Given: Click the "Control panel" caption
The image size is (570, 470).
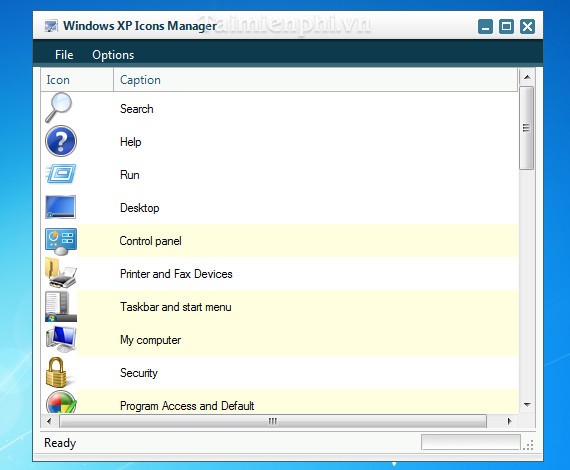Looking at the screenshot, I should click(150, 241).
